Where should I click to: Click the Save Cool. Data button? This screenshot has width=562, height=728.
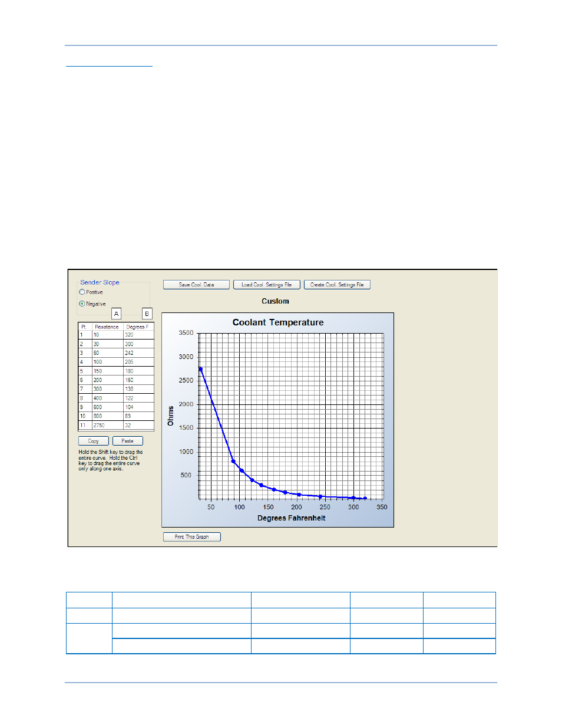[x=196, y=285]
